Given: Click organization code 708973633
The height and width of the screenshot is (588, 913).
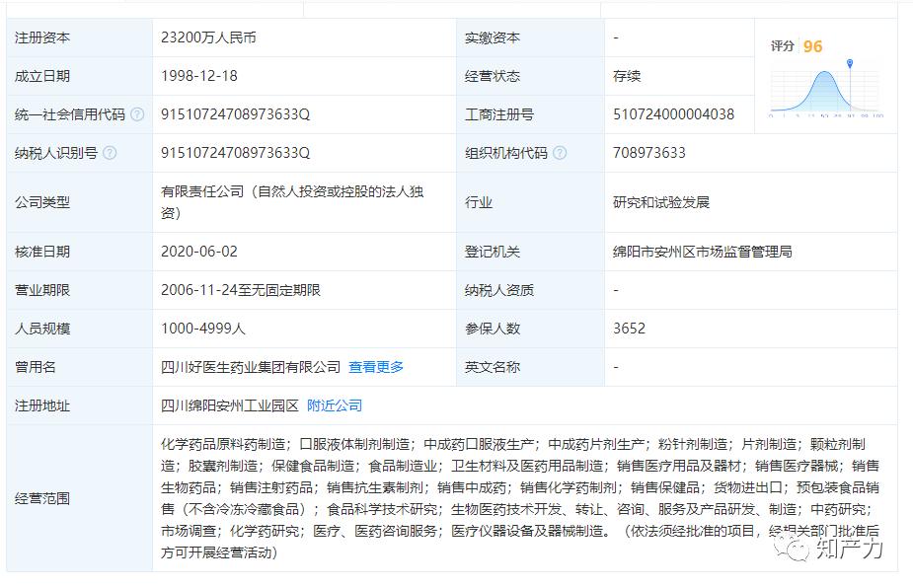Looking at the screenshot, I should (x=649, y=153).
